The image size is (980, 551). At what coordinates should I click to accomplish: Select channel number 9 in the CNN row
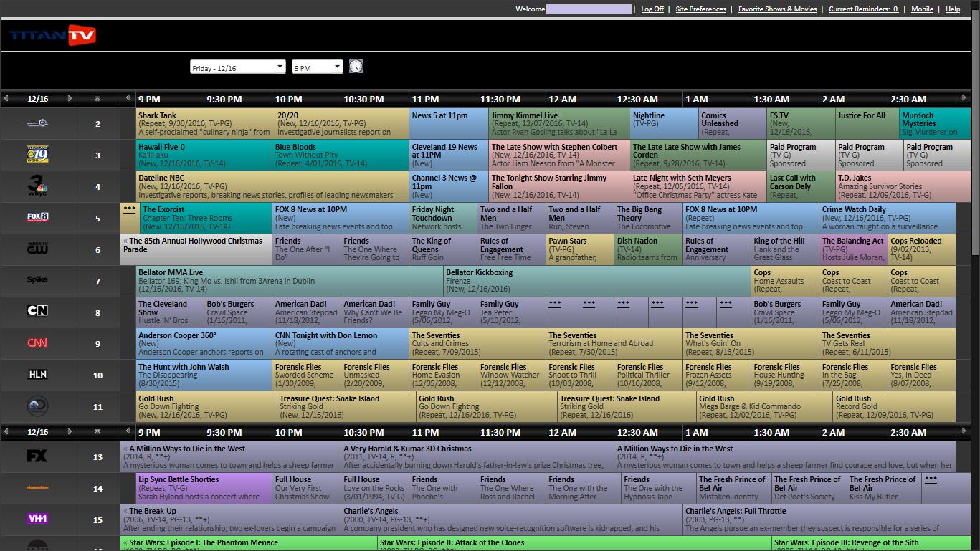pyautogui.click(x=97, y=343)
